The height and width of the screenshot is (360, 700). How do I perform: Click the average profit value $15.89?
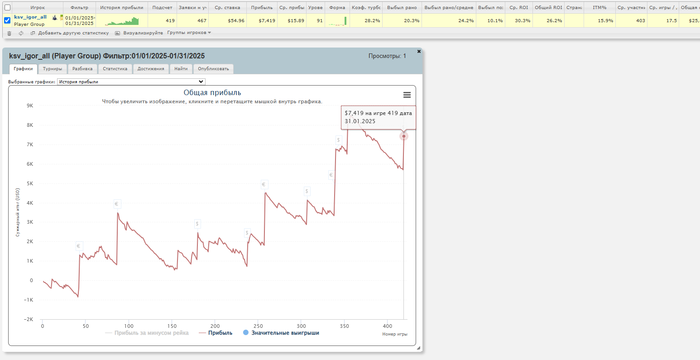pyautogui.click(x=296, y=21)
